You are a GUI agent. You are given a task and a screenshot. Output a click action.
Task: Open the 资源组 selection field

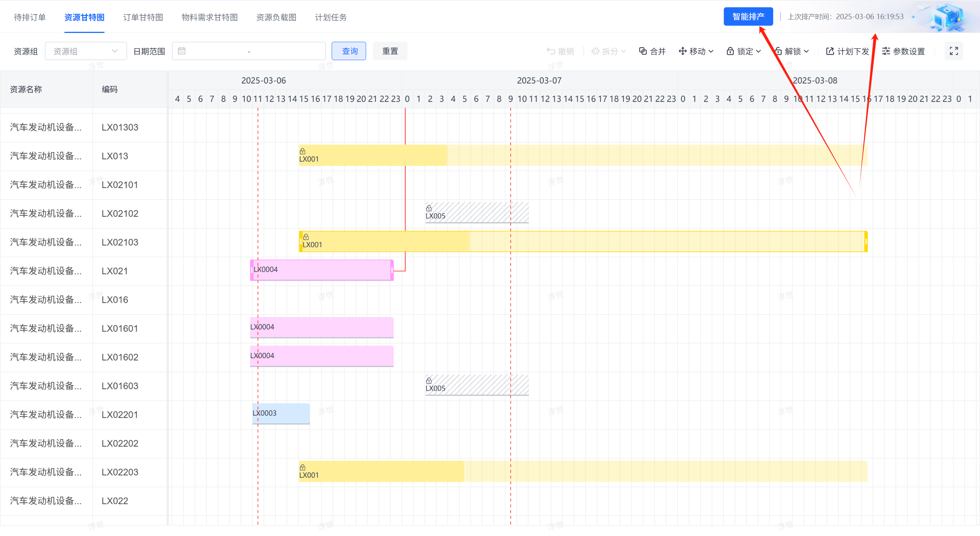[x=85, y=51]
